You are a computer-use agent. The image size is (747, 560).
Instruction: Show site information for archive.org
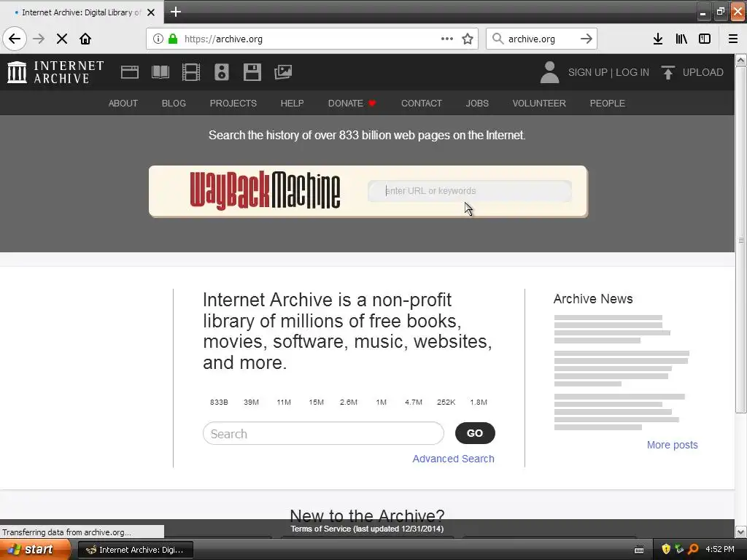click(158, 39)
